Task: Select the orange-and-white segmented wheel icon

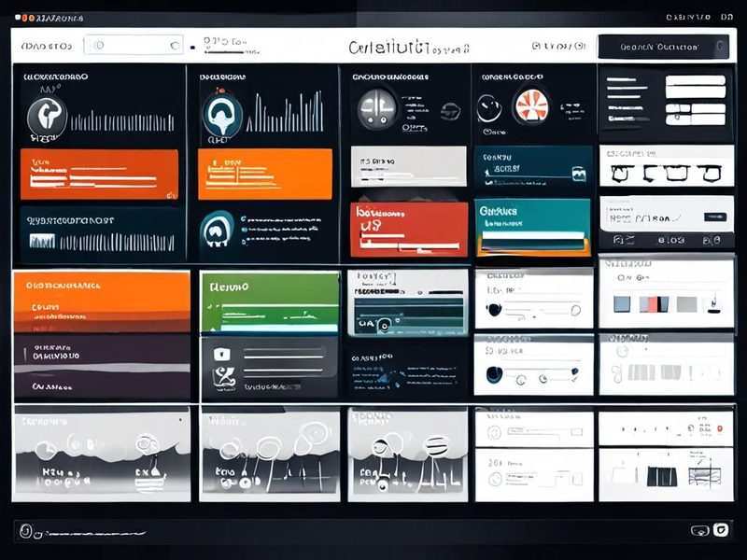Action: coord(530,106)
